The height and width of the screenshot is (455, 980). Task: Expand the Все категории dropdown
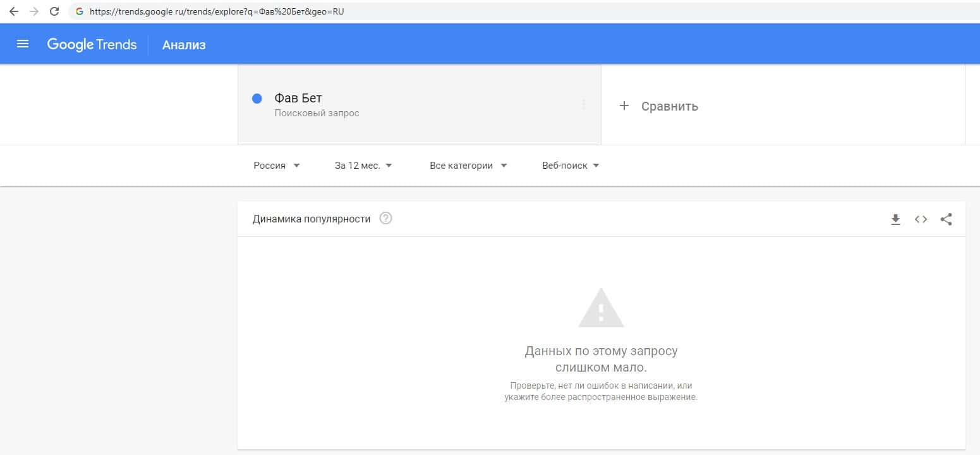(468, 166)
